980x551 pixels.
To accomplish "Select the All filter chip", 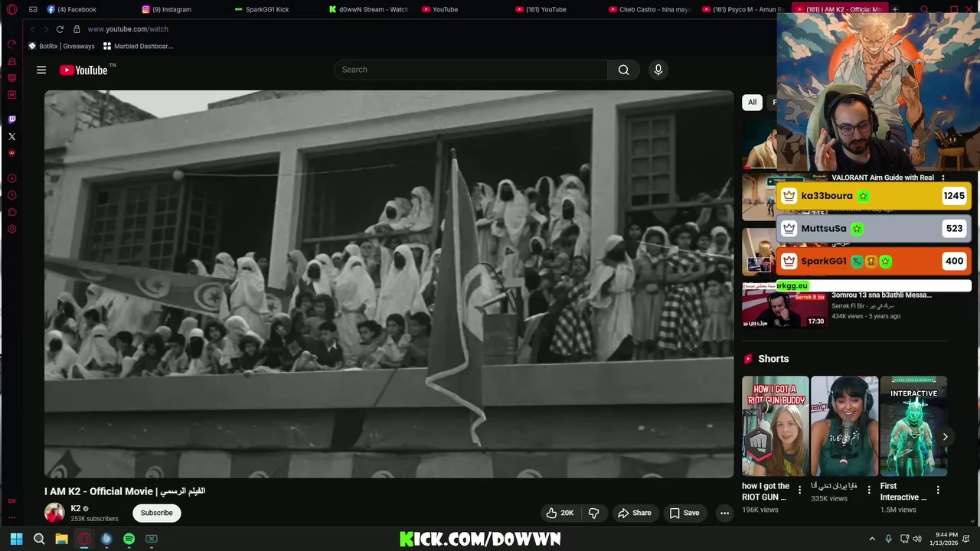I will 752,102.
